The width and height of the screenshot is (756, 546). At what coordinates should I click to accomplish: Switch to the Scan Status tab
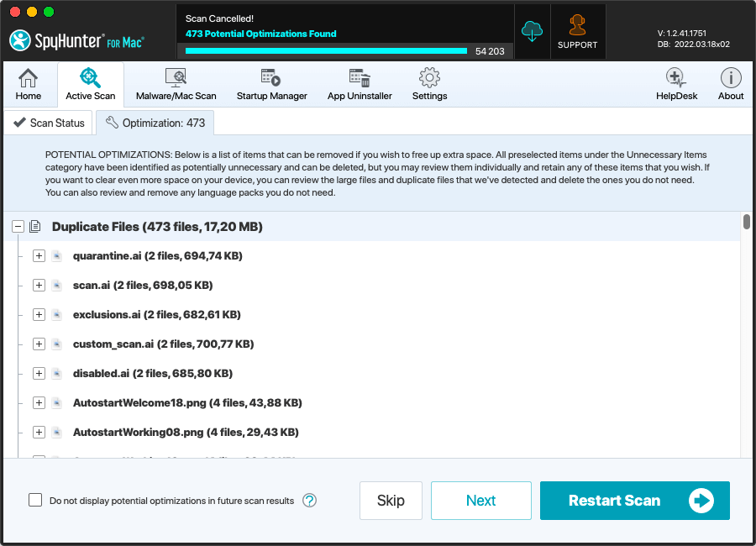[x=49, y=123]
